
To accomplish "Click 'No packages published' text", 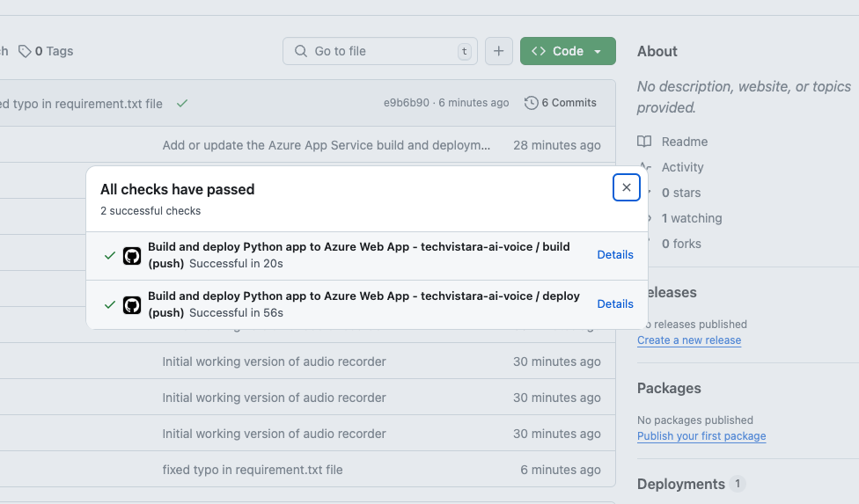I will pyautogui.click(x=694, y=420).
